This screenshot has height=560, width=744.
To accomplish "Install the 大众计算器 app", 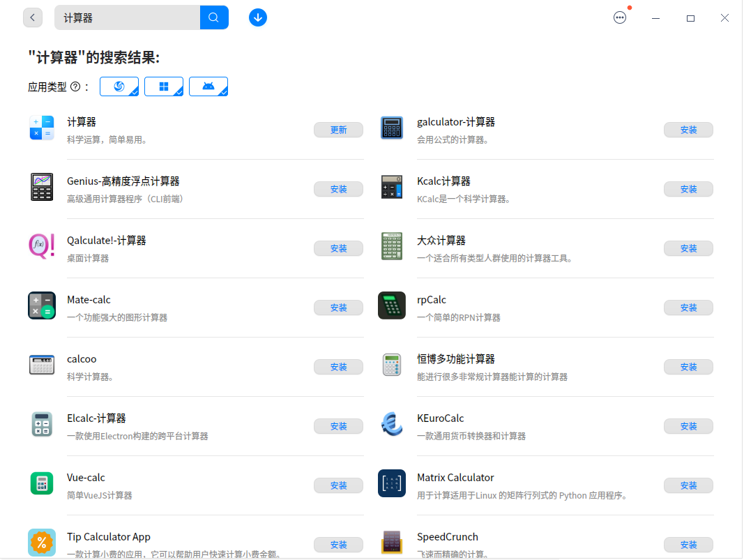I will 688,248.
